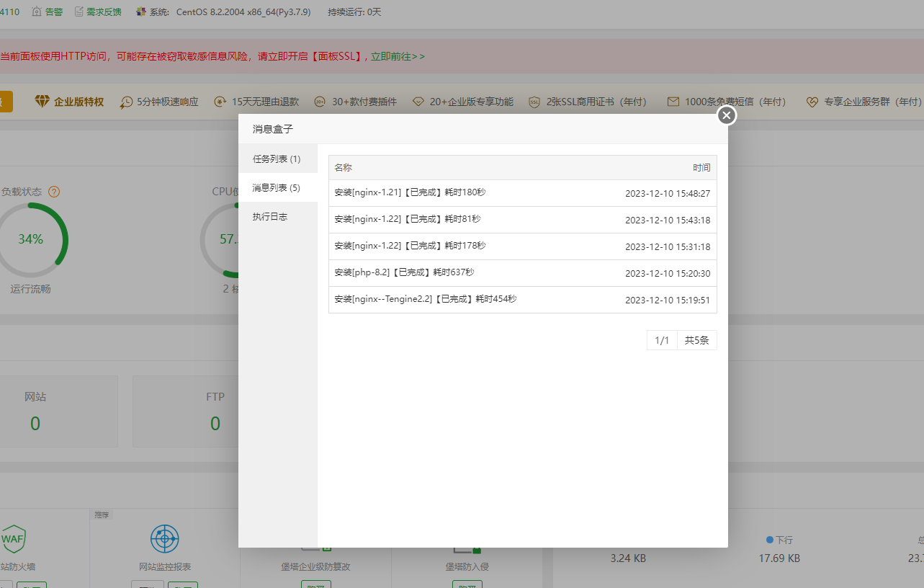Click the 专享企业服务群 heart icon
Image resolution: width=924 pixels, height=588 pixels.
(x=812, y=102)
